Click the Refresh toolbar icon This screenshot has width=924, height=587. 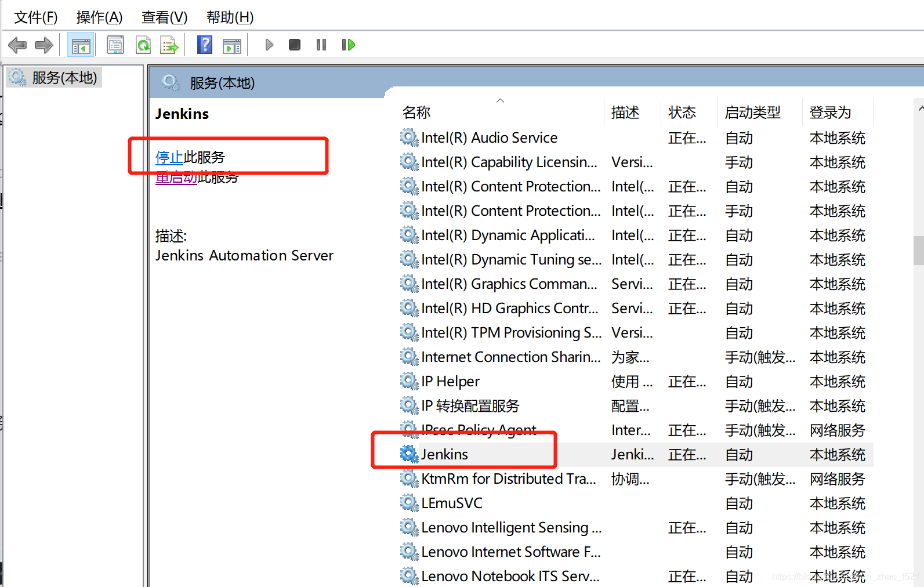pyautogui.click(x=143, y=45)
